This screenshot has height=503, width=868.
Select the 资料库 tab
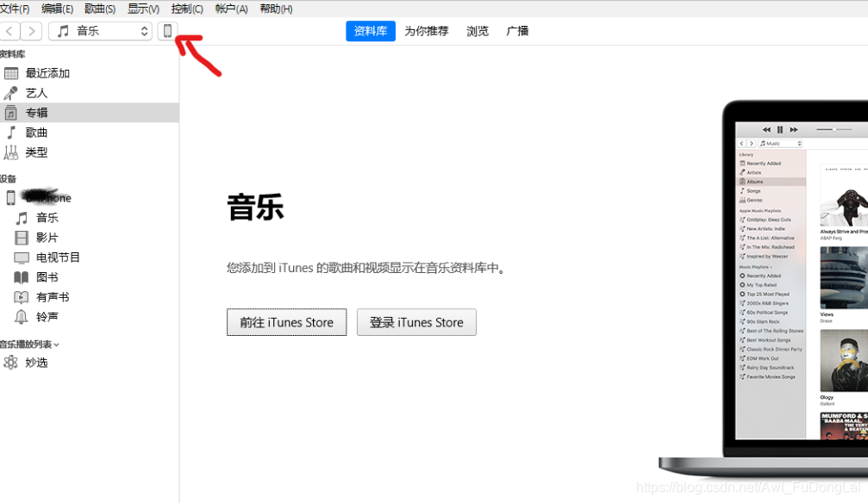[x=371, y=31]
